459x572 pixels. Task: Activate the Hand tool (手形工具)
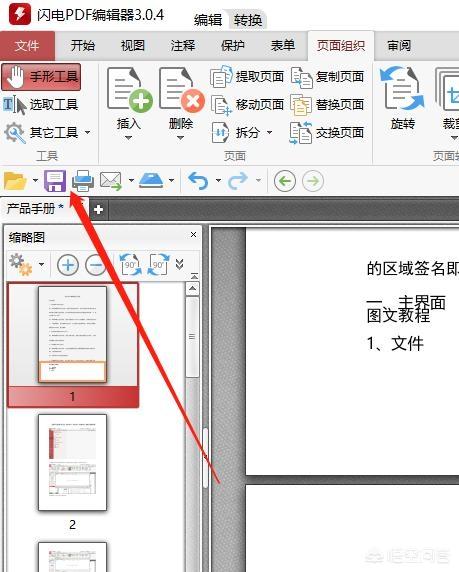(41, 77)
